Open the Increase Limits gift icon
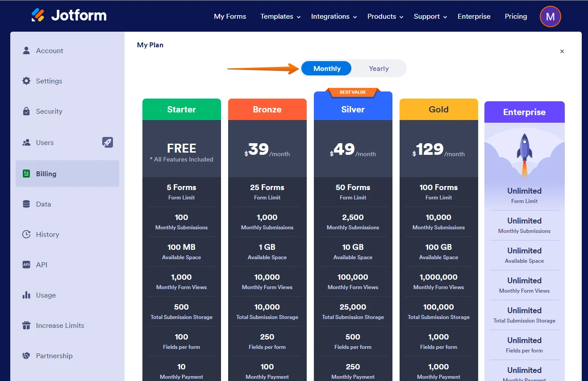This screenshot has width=588, height=381. coord(60,325)
